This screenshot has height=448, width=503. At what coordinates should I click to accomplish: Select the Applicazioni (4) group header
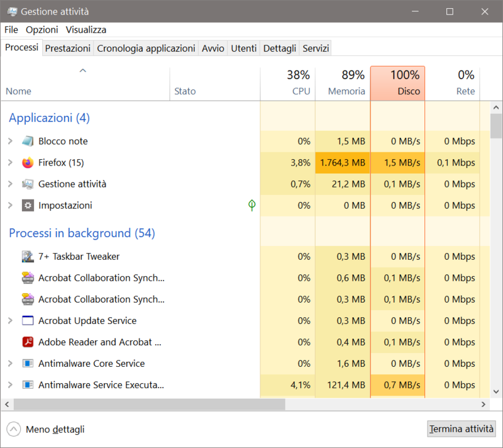pyautogui.click(x=49, y=118)
